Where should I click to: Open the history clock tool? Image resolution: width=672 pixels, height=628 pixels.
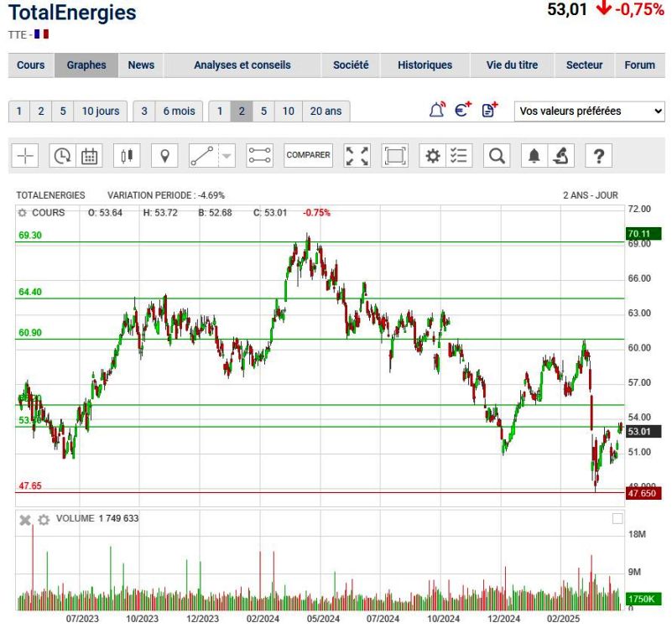tap(63, 155)
